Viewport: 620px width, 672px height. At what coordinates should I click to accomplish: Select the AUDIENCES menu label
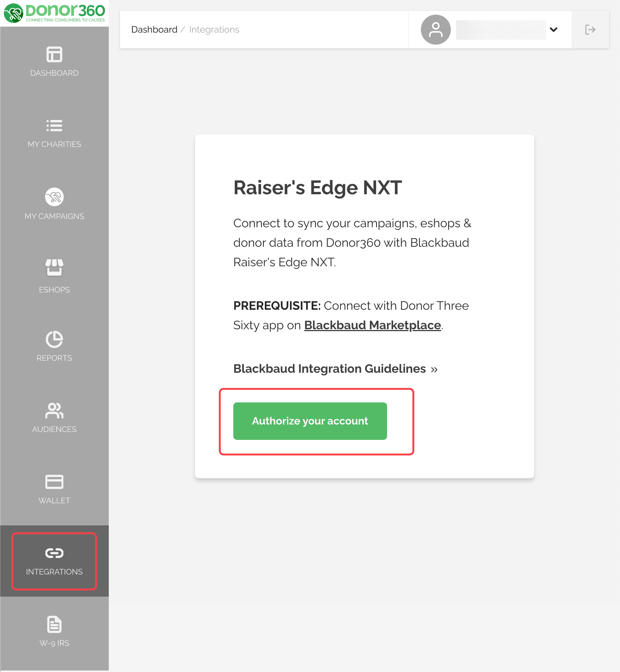click(54, 429)
